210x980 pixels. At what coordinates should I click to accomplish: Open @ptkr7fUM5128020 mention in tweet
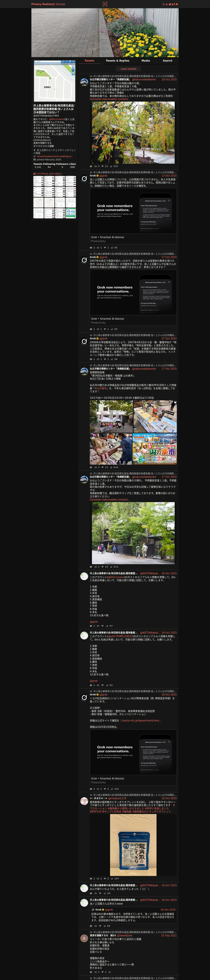tap(120, 636)
